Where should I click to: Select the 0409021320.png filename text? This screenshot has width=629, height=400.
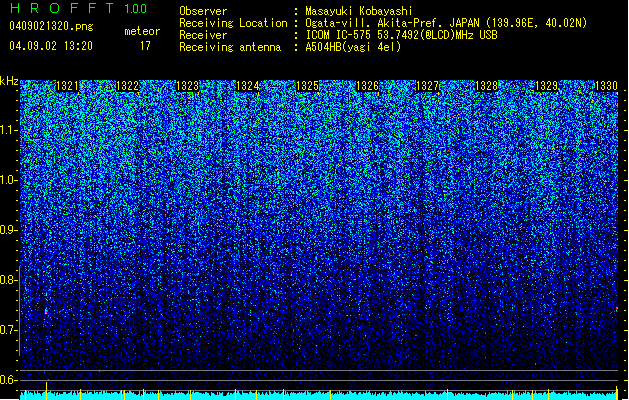click(51, 26)
